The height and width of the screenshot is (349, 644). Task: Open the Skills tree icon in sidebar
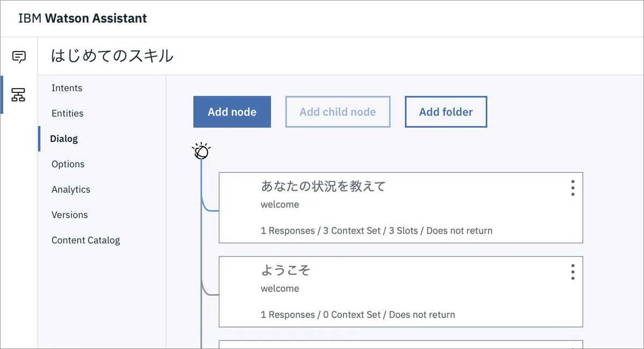(19, 94)
